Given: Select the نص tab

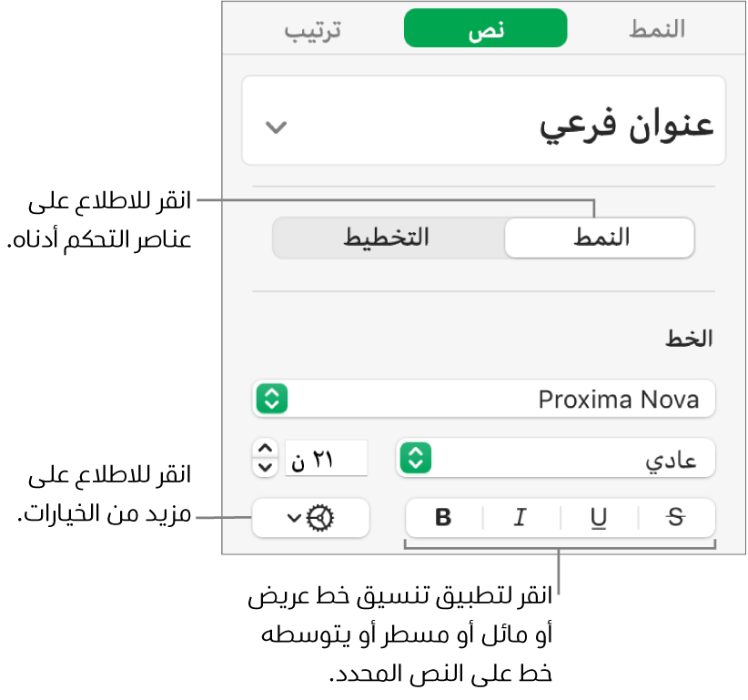Looking at the screenshot, I should pyautogui.click(x=485, y=29).
